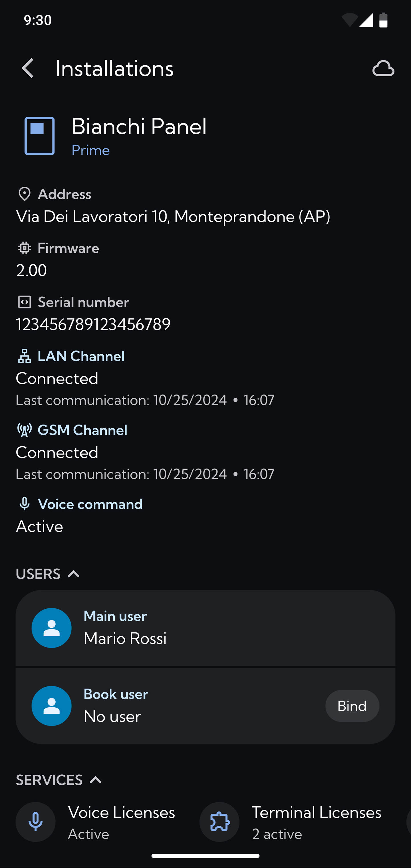Select the Main user Mario Rossi row

coord(205,628)
